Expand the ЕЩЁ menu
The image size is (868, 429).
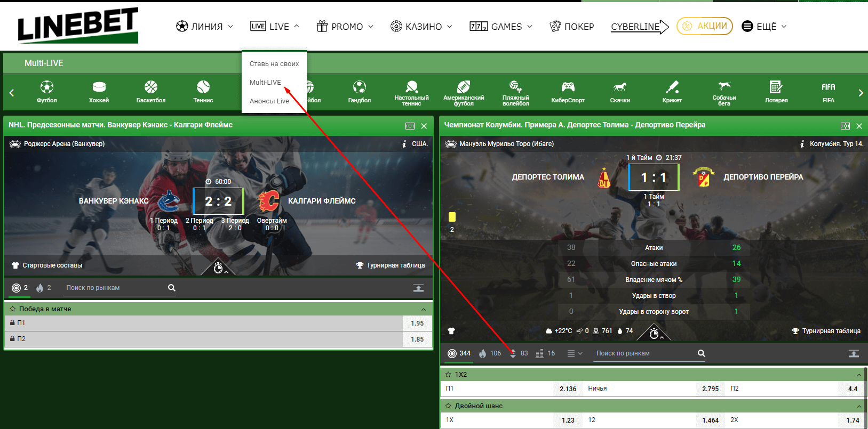point(764,26)
